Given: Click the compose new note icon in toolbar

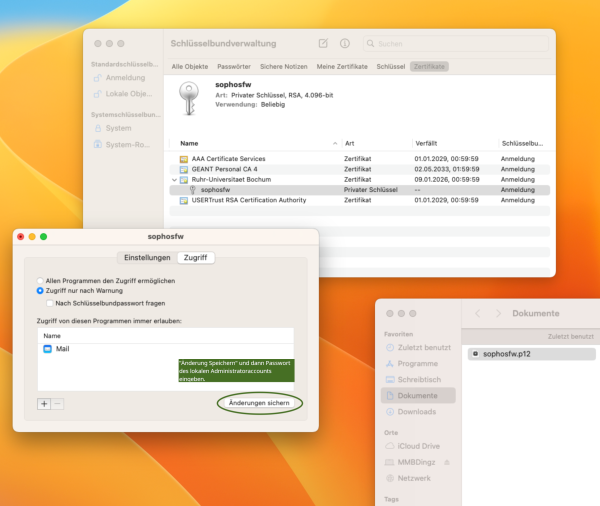Looking at the screenshot, I should click(322, 44).
